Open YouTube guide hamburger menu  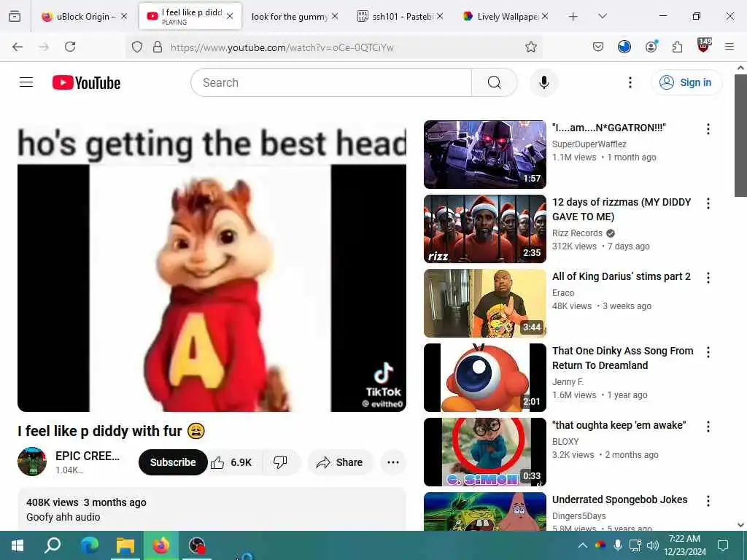(26, 82)
